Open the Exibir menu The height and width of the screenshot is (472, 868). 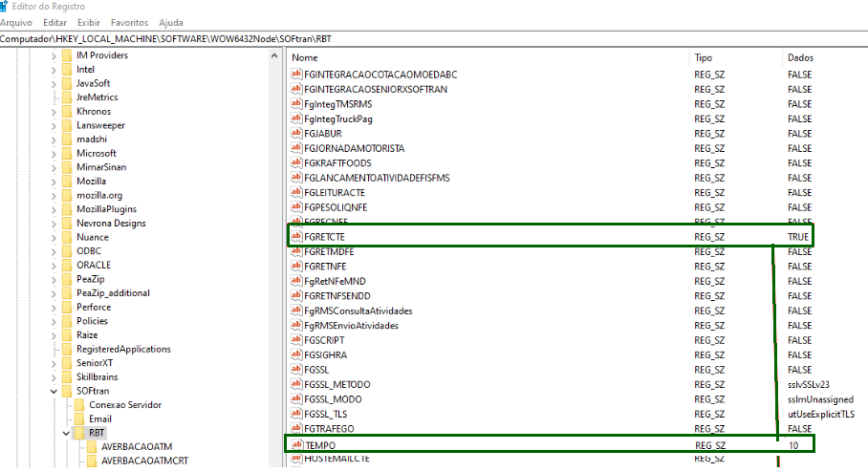(89, 23)
